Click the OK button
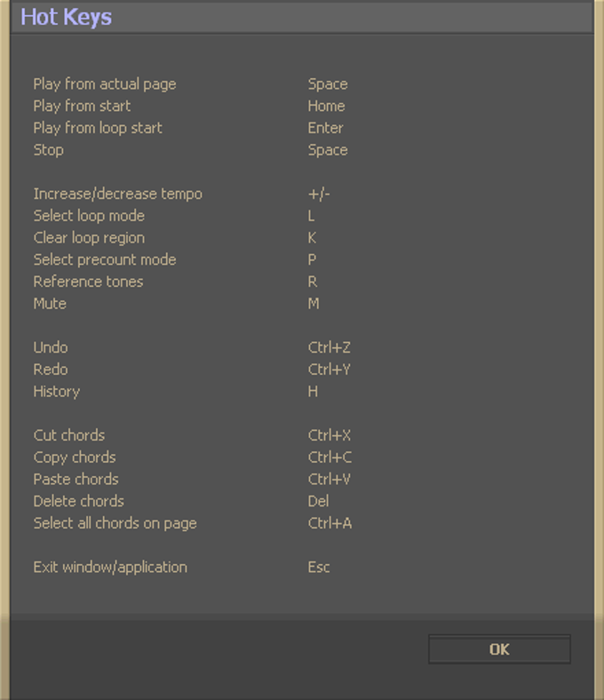The width and height of the screenshot is (604, 700). click(499, 649)
